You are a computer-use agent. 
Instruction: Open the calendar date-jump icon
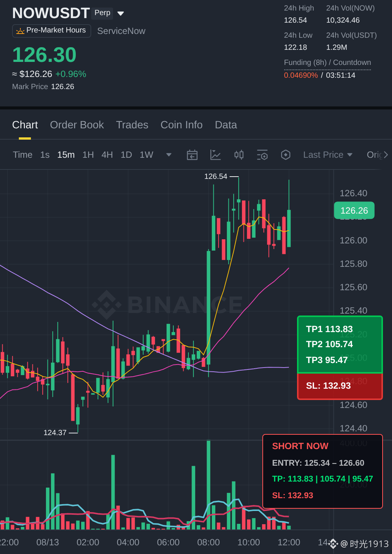coord(192,155)
